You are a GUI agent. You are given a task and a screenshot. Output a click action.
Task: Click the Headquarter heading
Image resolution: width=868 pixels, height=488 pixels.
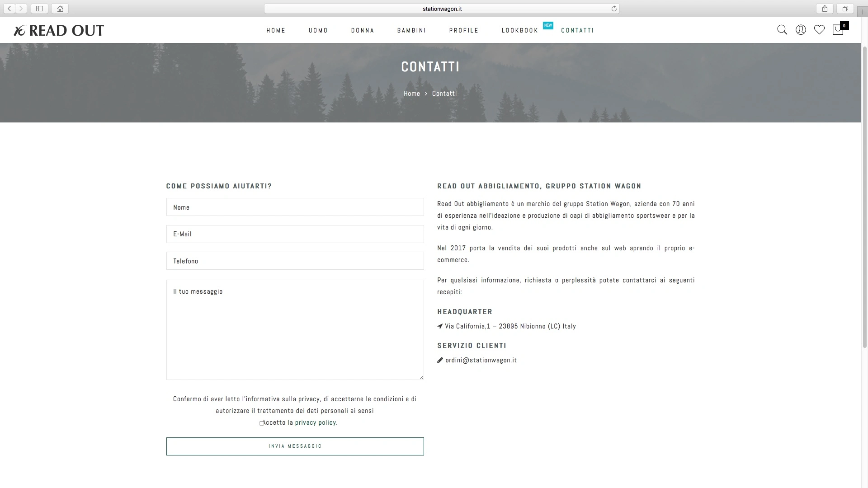pos(465,312)
